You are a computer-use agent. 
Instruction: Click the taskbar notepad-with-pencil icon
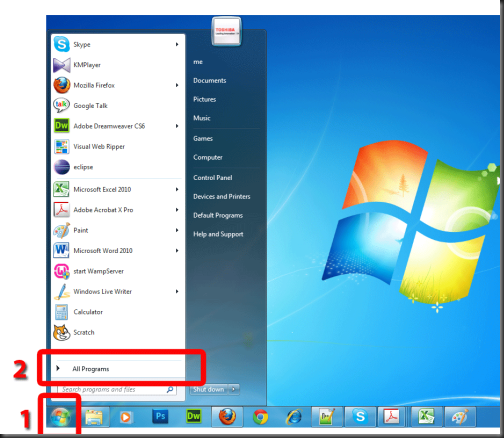click(x=327, y=417)
